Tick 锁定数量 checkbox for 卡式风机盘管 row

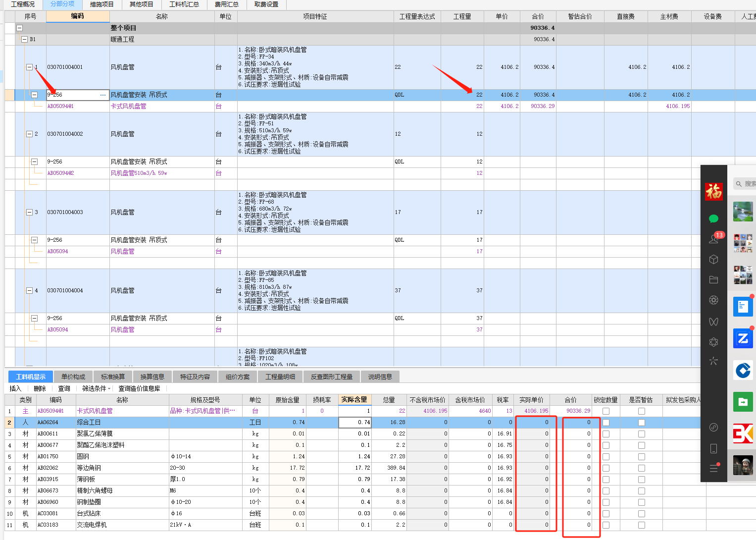(x=605, y=411)
